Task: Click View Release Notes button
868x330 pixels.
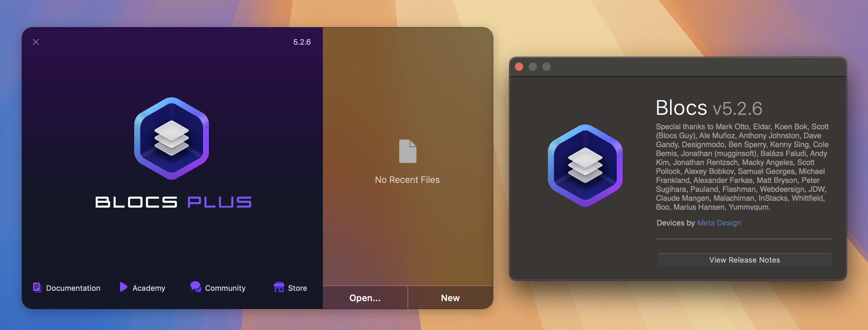Action: click(x=744, y=260)
